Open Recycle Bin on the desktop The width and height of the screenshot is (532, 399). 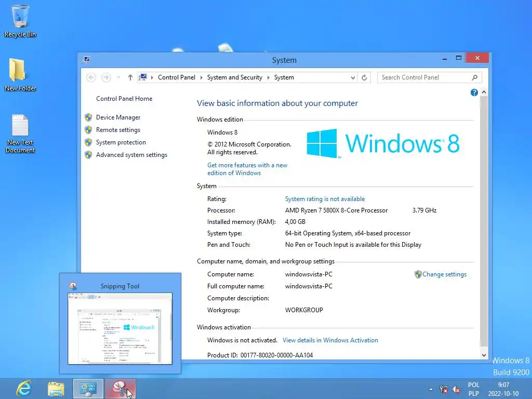point(20,21)
